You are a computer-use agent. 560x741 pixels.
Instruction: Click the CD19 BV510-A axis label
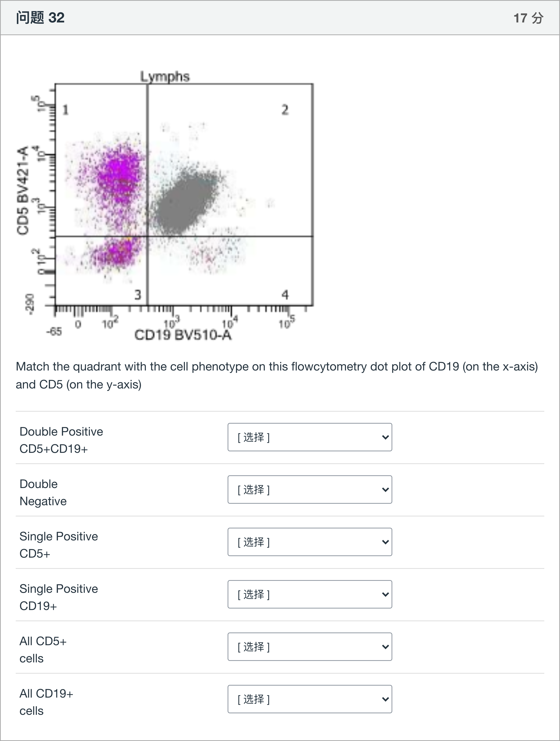[183, 335]
